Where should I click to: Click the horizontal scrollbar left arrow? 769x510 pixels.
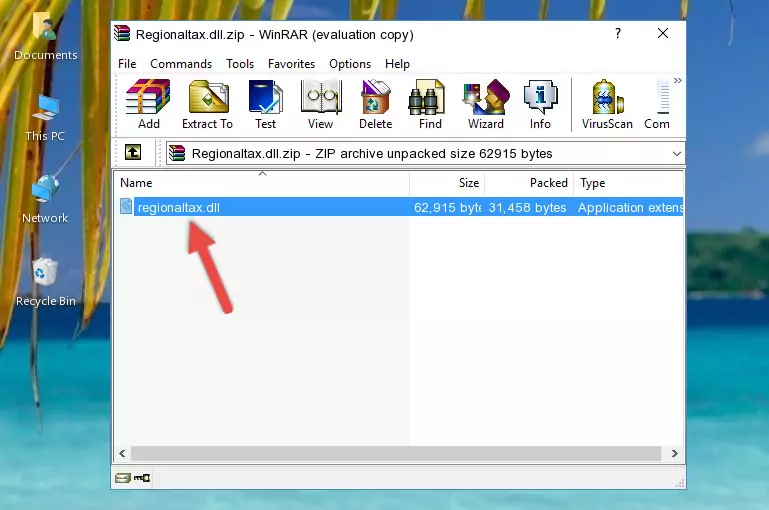coord(123,454)
